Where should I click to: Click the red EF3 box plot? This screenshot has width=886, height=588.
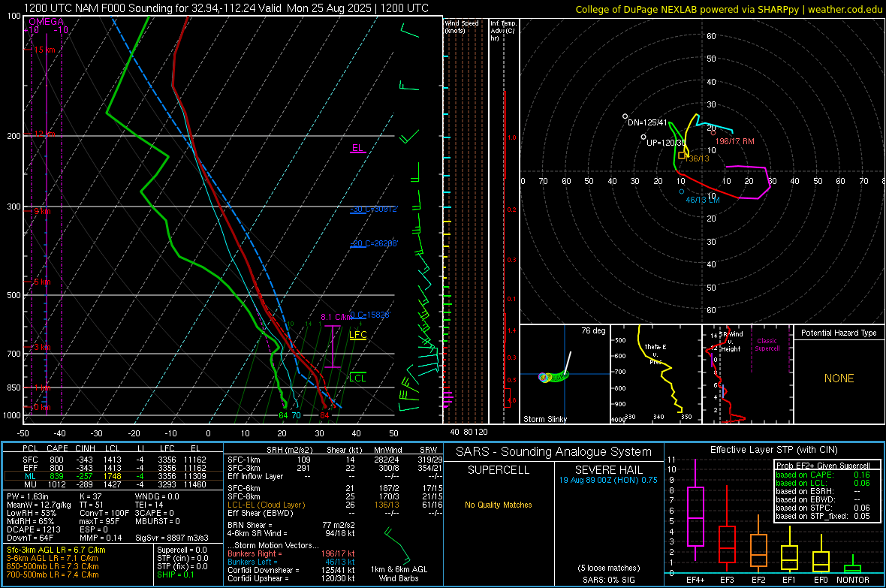(727, 529)
